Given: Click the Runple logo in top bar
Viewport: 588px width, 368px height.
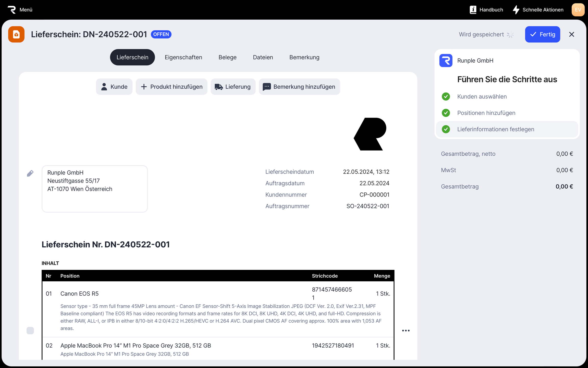Looking at the screenshot, I should [12, 10].
